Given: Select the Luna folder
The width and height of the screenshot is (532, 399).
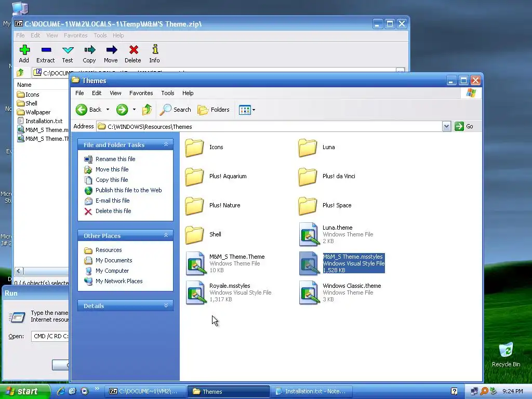Looking at the screenshot, I should (x=316, y=147).
